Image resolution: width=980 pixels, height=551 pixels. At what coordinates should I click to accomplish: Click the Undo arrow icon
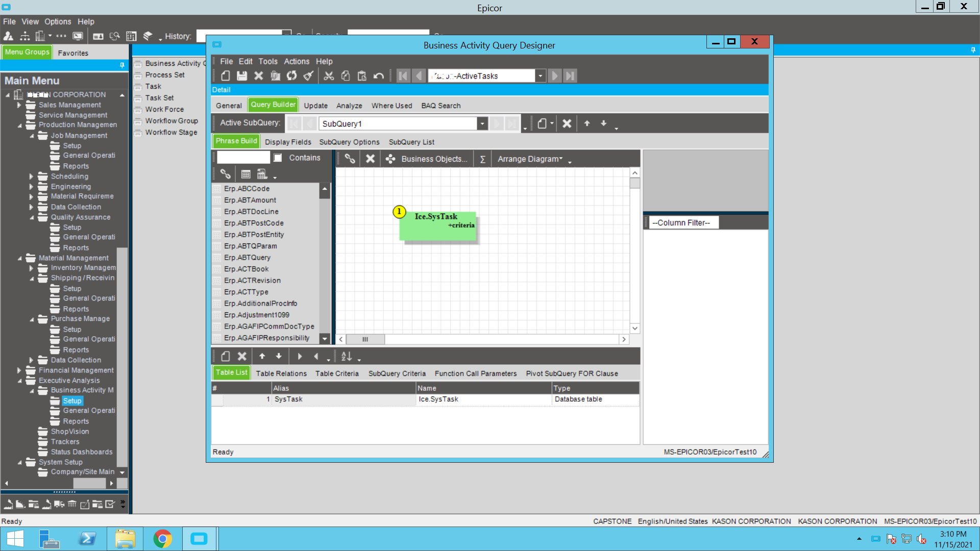point(379,76)
